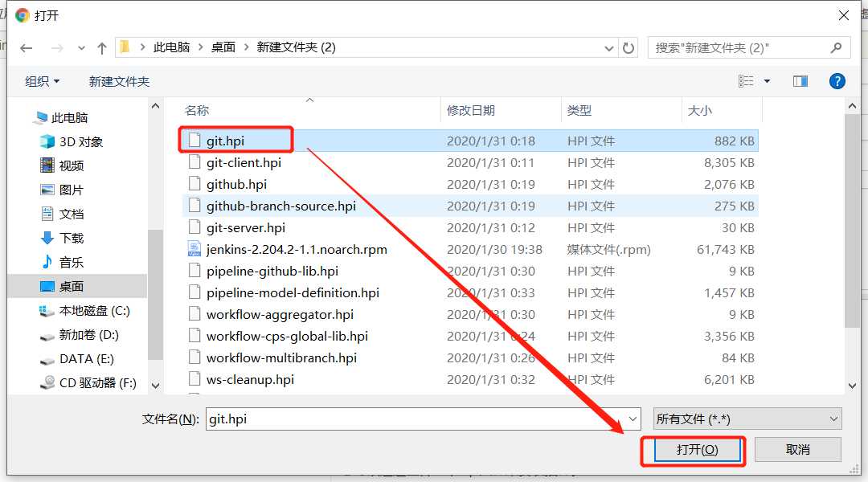
Task: Change the view layout icon
Action: click(x=746, y=81)
